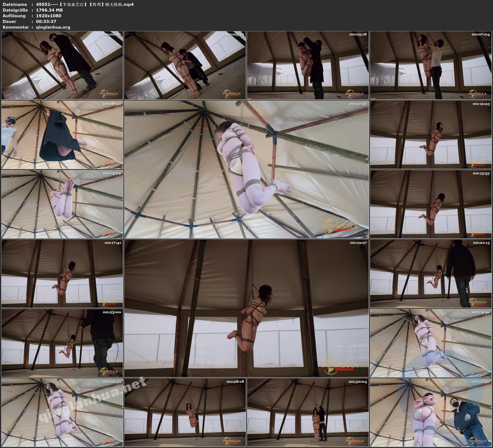Click the 1920x1080 resolution value
This screenshot has height=448, width=493.
(48, 16)
